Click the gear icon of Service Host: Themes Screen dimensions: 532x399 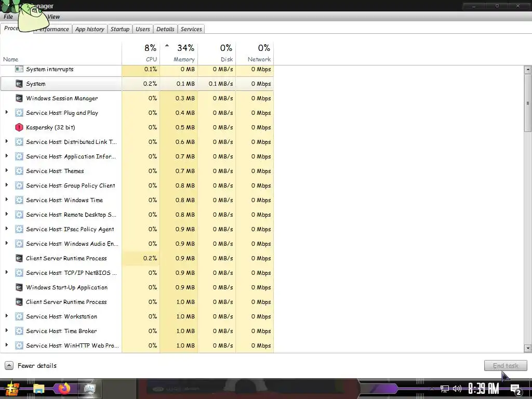tap(19, 171)
